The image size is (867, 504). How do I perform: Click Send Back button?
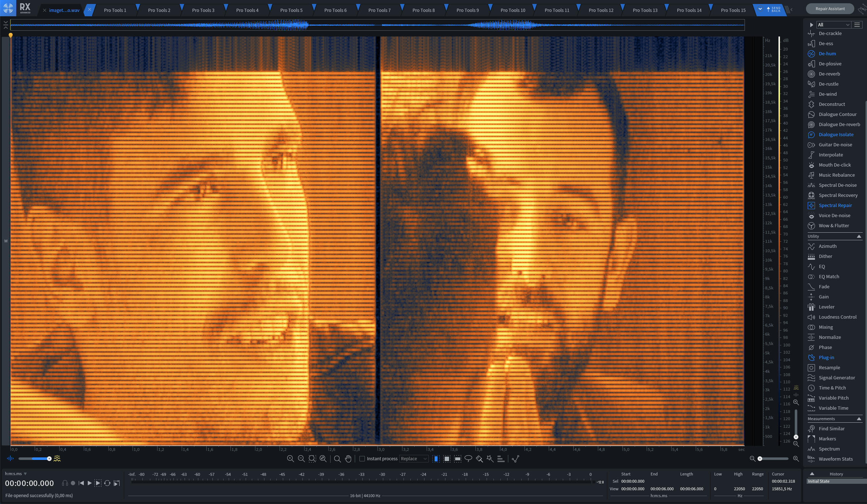click(x=773, y=9)
